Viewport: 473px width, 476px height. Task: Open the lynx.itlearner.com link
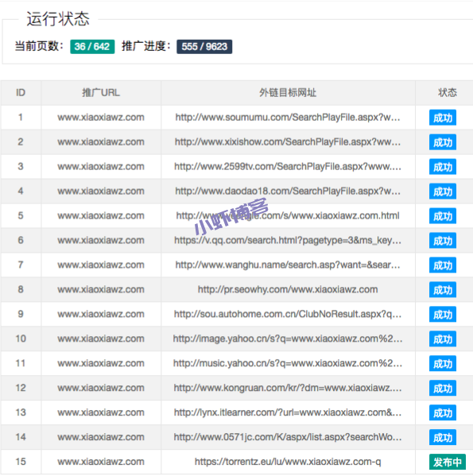[288, 412]
